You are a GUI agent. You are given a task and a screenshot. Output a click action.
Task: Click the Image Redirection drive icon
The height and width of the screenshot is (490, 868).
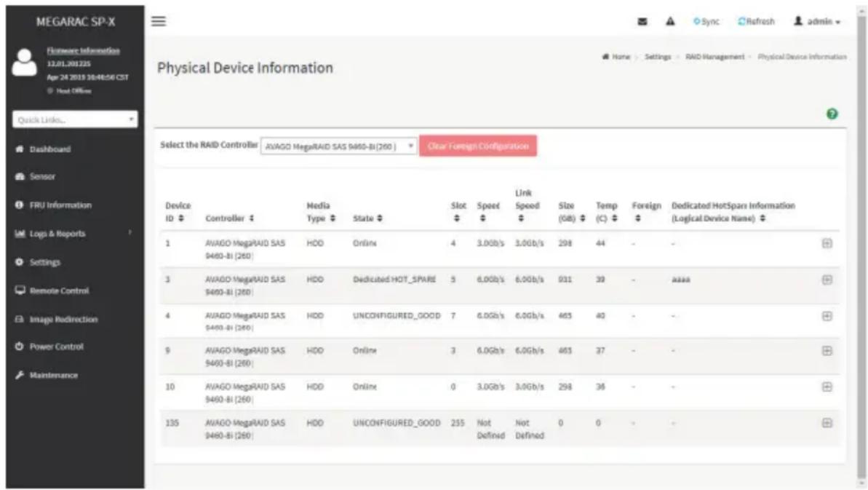pos(20,320)
